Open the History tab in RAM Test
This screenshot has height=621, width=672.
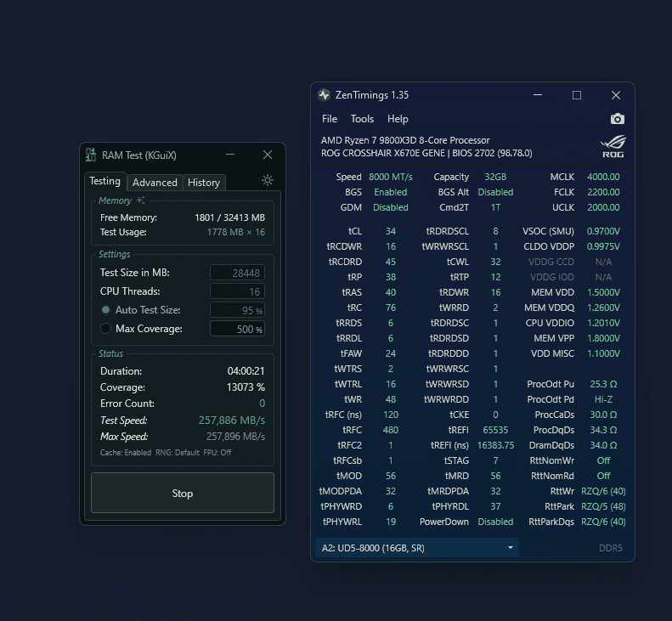click(x=204, y=182)
